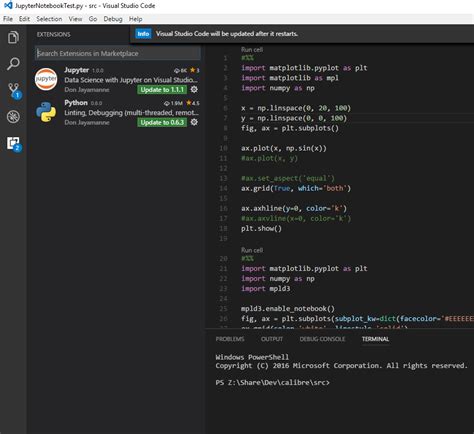Click line 16 ax.axhline code
Screen dimensions: 474x434
[x=294, y=208]
